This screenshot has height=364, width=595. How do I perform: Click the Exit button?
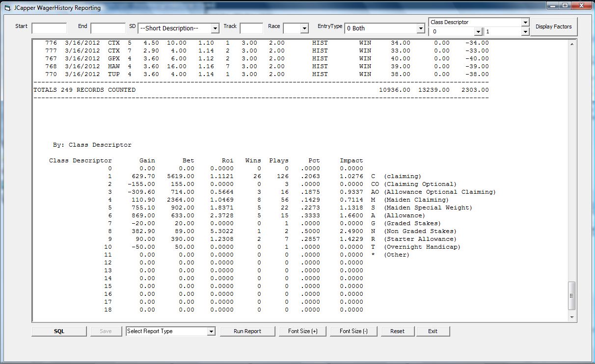pos(433,331)
